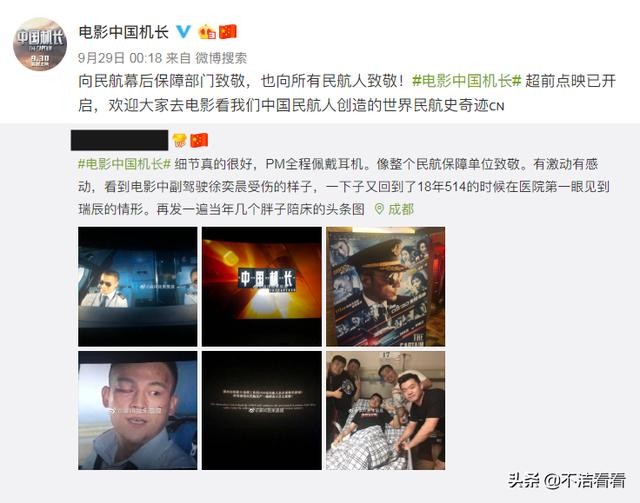Open the injured co-pilot close-up thumbnail
640x503 pixels.
pos(138,410)
